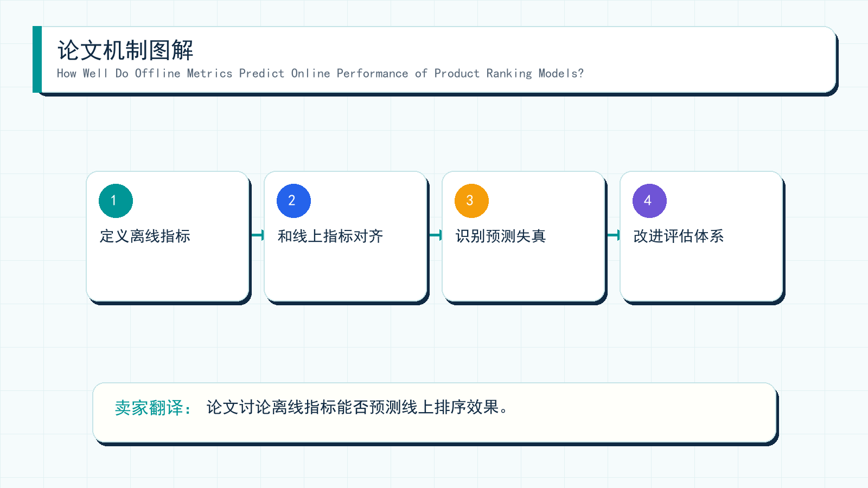
Task: Click the purple step 4 circle
Action: pos(649,201)
